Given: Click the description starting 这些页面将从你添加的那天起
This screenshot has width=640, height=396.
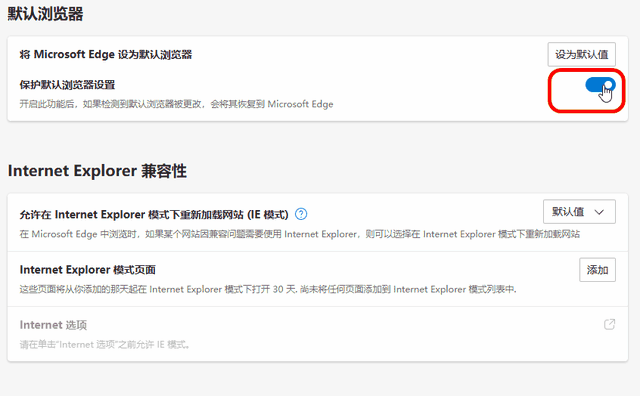Looking at the screenshot, I should [268, 289].
